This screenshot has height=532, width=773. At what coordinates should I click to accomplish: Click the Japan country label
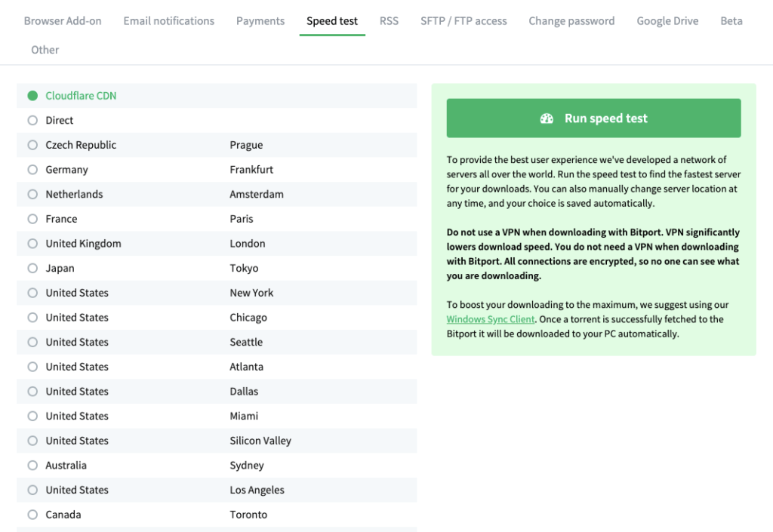click(60, 269)
